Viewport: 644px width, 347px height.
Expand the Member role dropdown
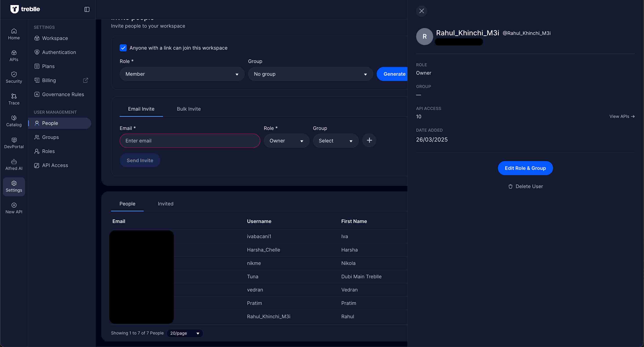tap(182, 74)
